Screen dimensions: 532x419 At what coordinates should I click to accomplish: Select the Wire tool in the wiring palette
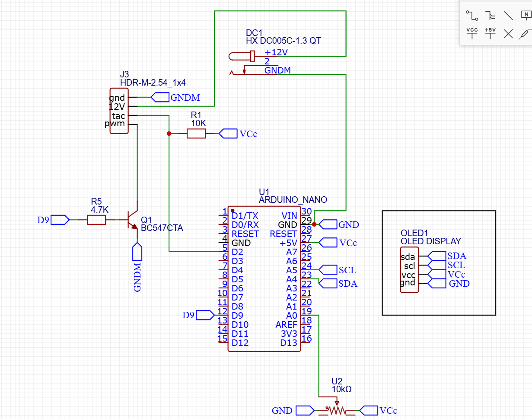click(x=472, y=15)
